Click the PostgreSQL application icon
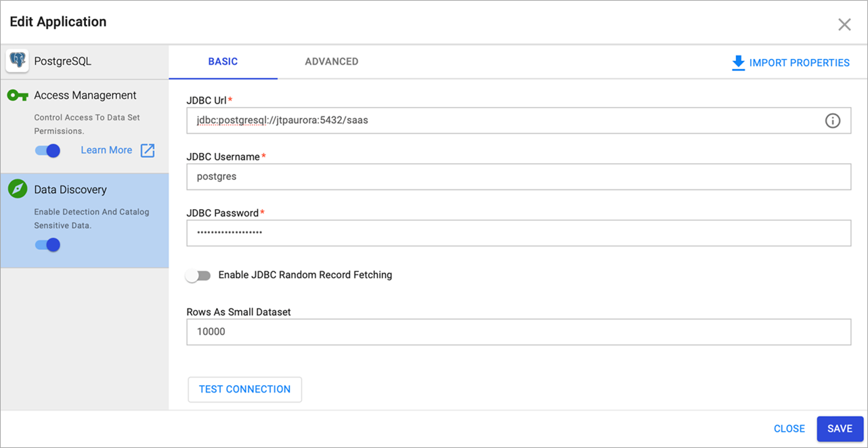 [17, 61]
